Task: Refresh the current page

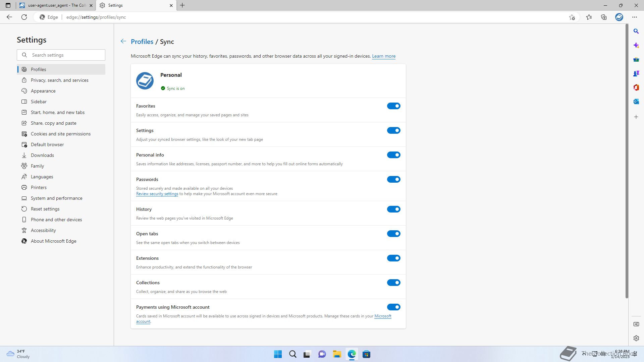Action: 24,17
